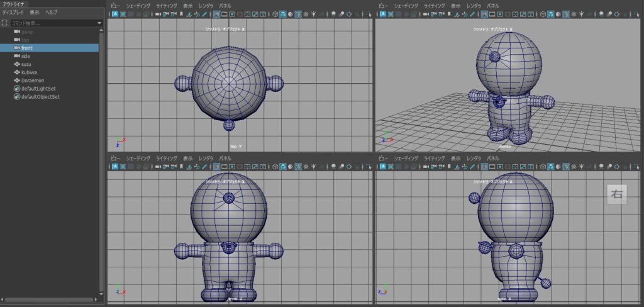Toggle resolution gate in top view panel
The width and height of the screenshot is (644, 307).
(x=232, y=14)
